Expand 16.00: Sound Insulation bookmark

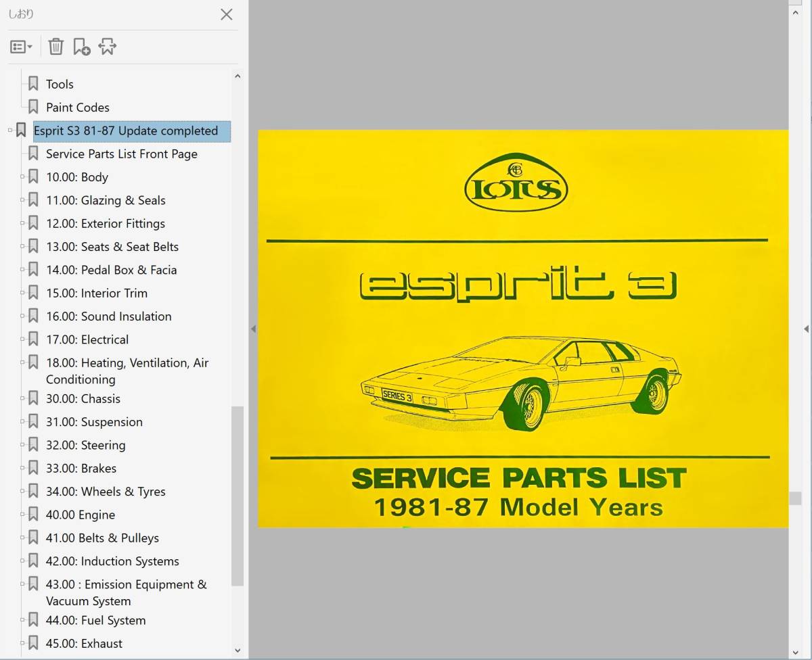tap(22, 316)
